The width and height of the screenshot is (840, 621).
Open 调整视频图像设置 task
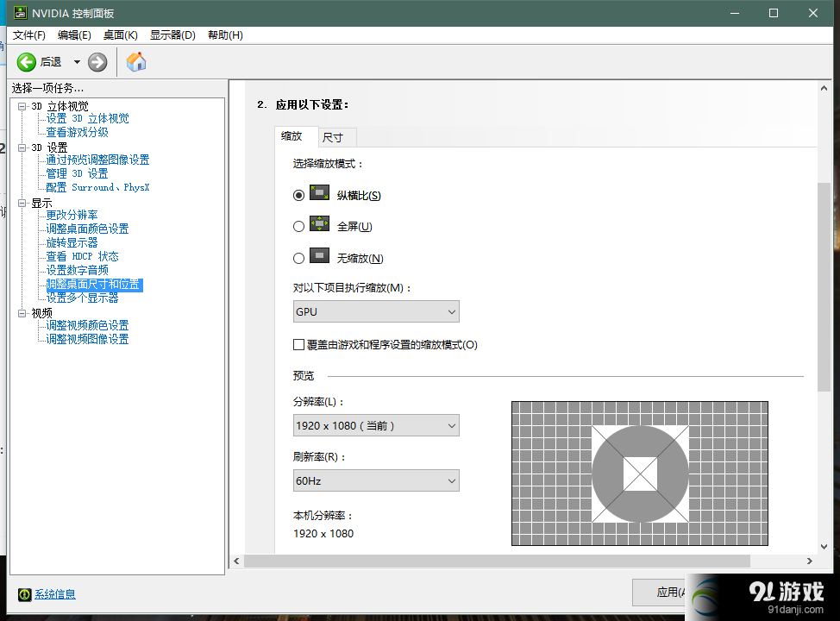click(x=87, y=339)
